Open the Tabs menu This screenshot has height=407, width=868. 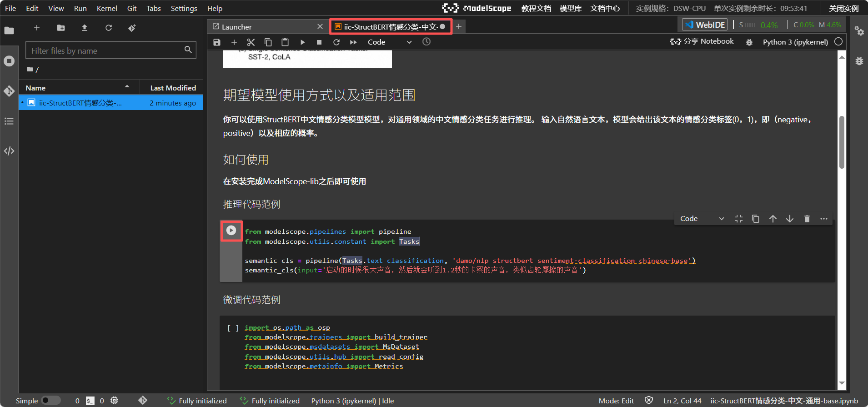pos(154,8)
